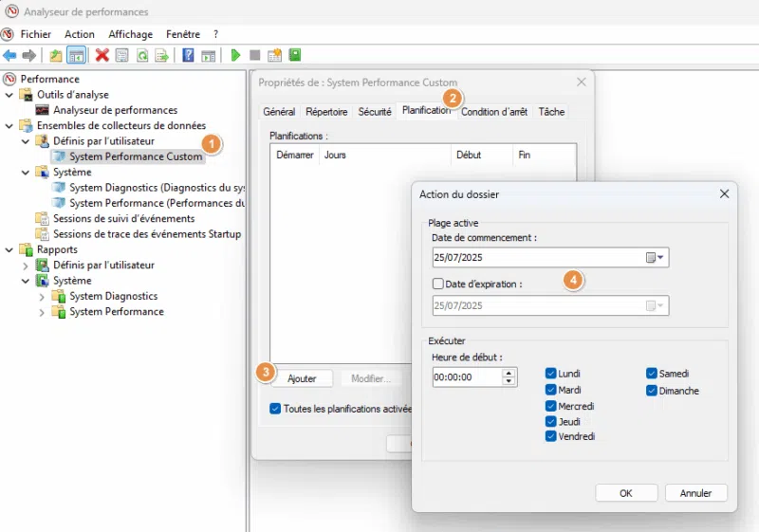Click the gray Stop square toolbar icon
The width and height of the screenshot is (759, 532).
(x=254, y=55)
